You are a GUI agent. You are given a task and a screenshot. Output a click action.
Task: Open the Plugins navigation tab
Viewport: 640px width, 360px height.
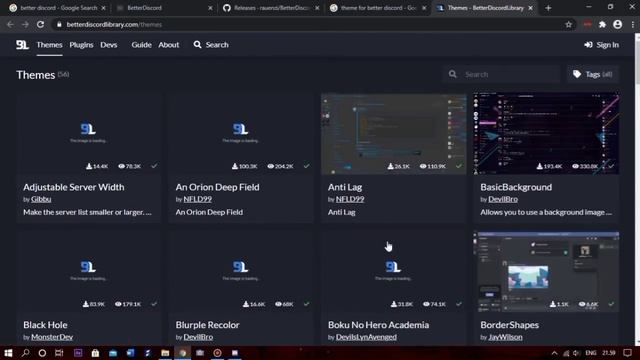pyautogui.click(x=81, y=44)
